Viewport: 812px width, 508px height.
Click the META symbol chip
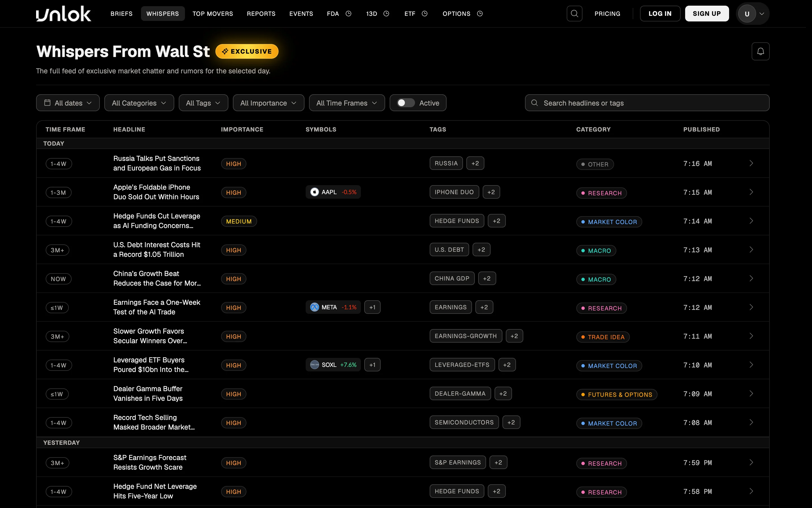tap(333, 307)
